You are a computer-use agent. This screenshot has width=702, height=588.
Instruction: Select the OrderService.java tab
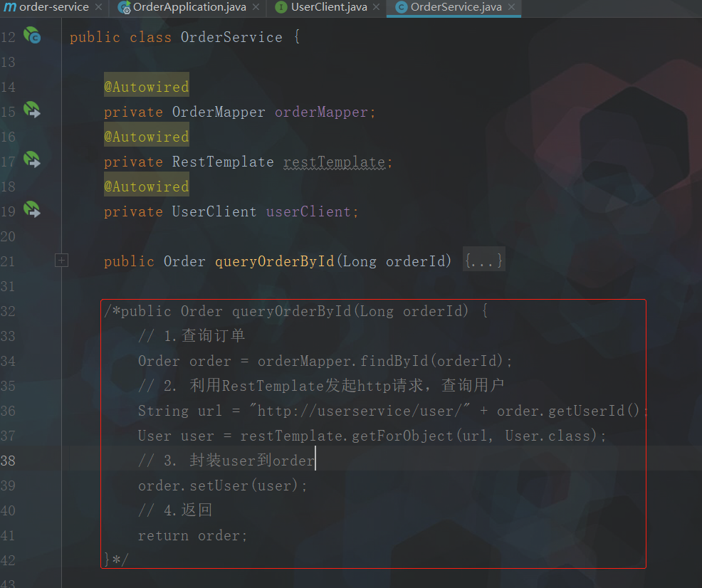[456, 7]
